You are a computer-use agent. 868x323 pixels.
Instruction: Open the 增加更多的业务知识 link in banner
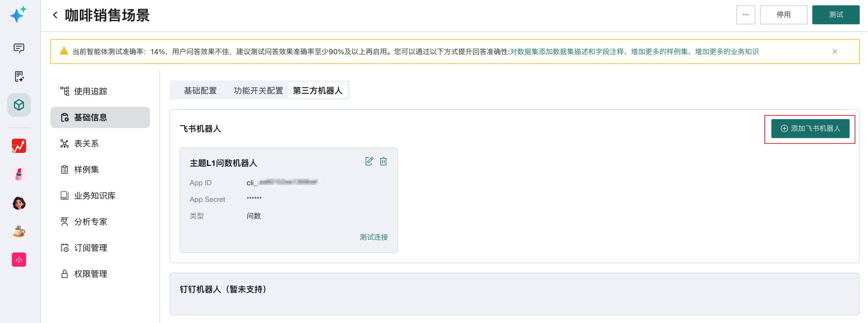727,52
